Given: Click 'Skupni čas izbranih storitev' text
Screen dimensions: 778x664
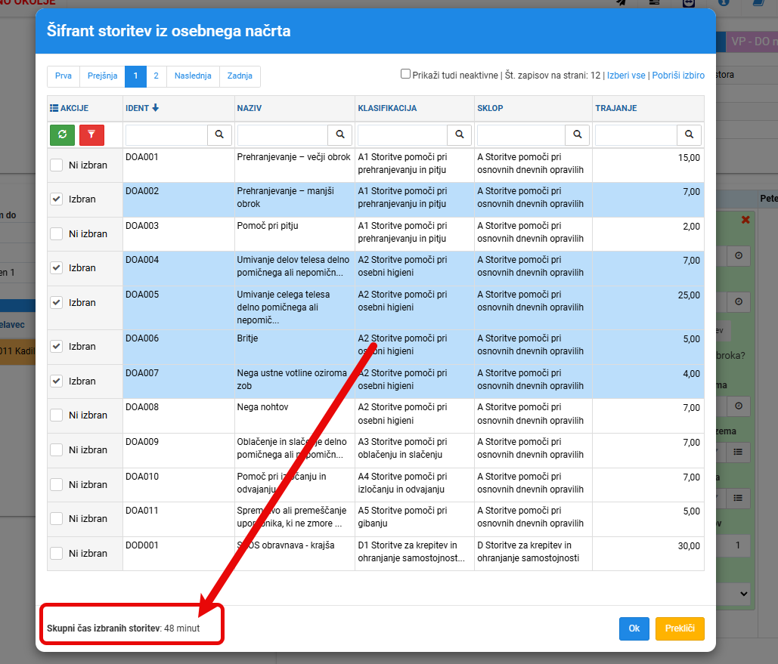Looking at the screenshot, I should tap(104, 628).
